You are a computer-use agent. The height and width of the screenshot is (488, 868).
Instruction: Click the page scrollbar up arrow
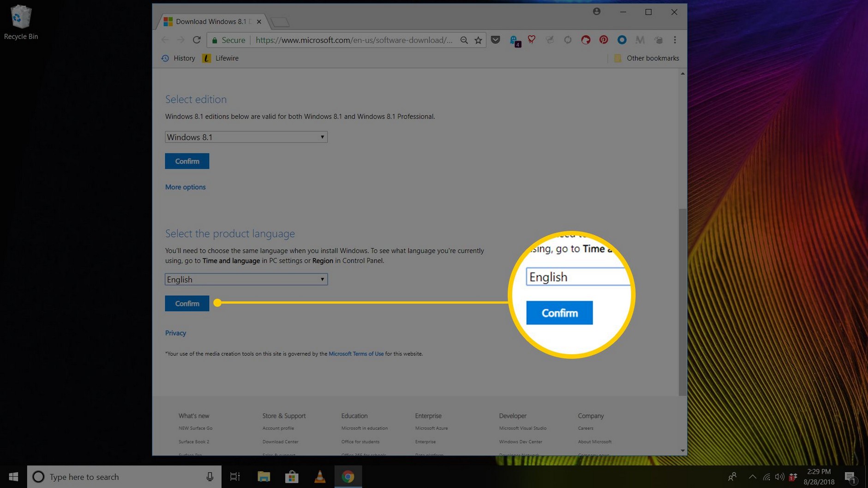[682, 73]
